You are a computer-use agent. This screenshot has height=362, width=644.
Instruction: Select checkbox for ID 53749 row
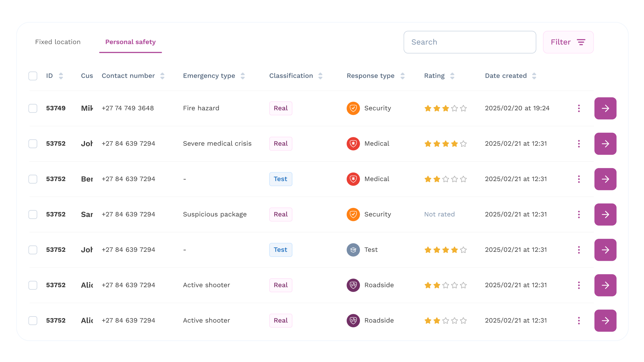[33, 108]
